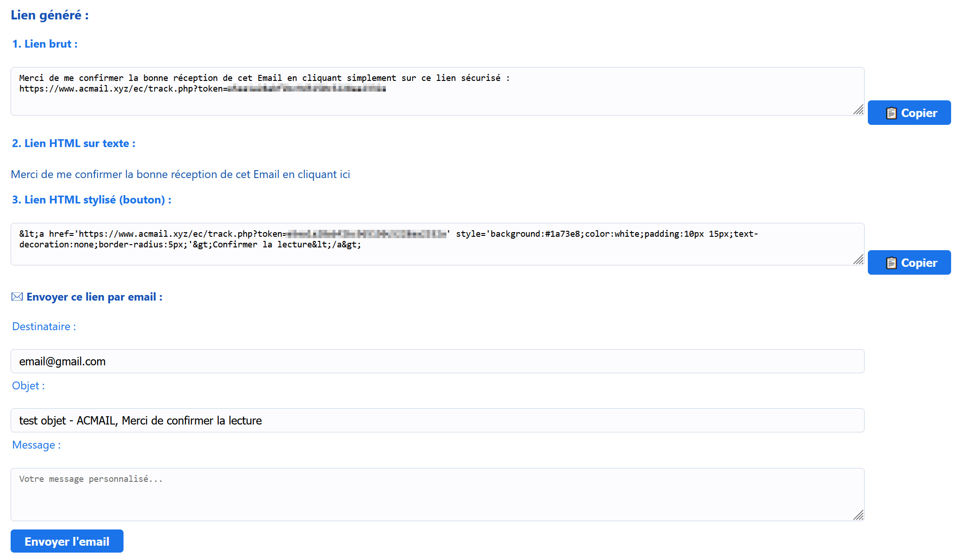Copy the raw link text
Viewport: 971px width, 560px height.
(909, 113)
